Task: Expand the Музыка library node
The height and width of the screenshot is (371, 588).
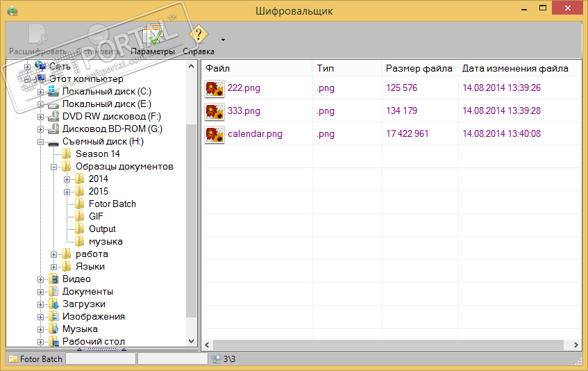Action: tap(40, 329)
